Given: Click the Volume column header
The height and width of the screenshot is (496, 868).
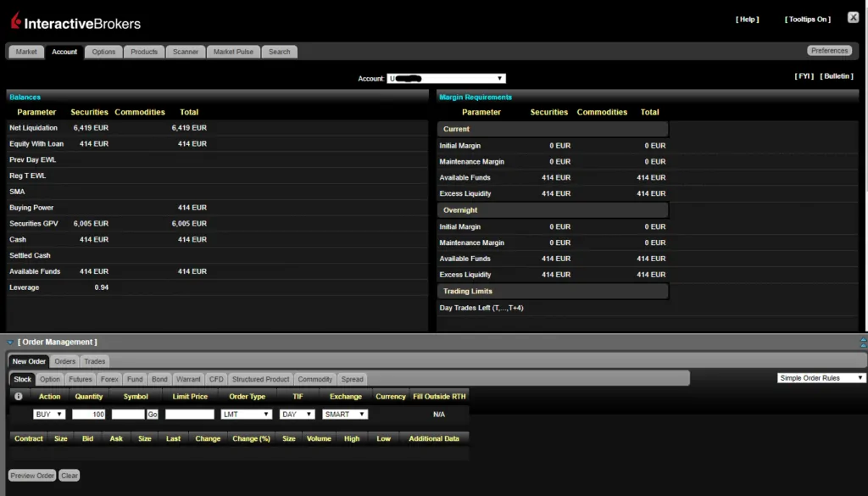Looking at the screenshot, I should [x=319, y=438].
